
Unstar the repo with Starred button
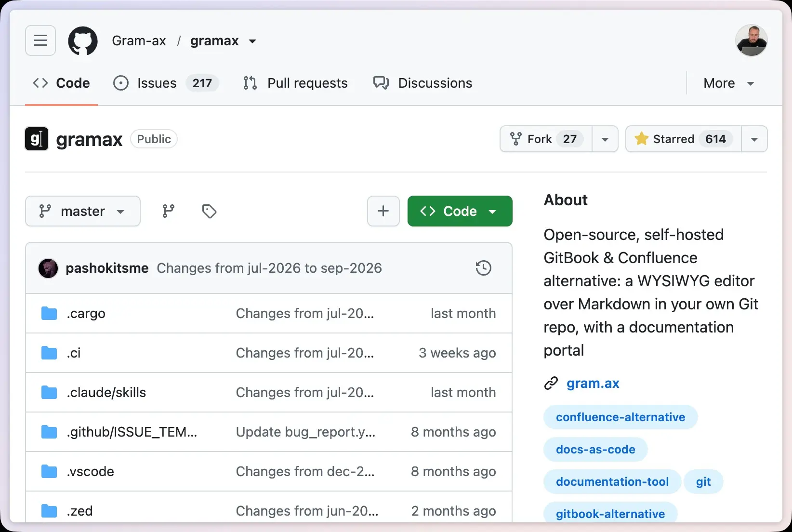[684, 139]
